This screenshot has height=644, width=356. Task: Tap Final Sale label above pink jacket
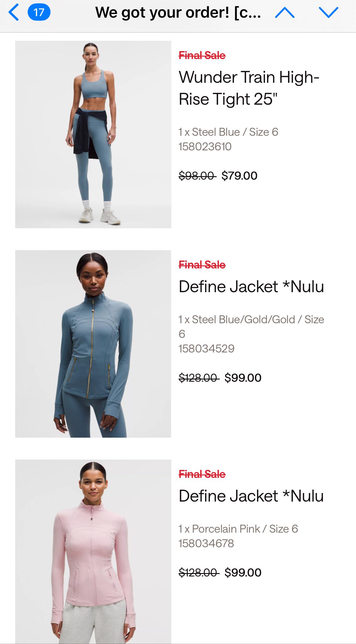click(202, 474)
